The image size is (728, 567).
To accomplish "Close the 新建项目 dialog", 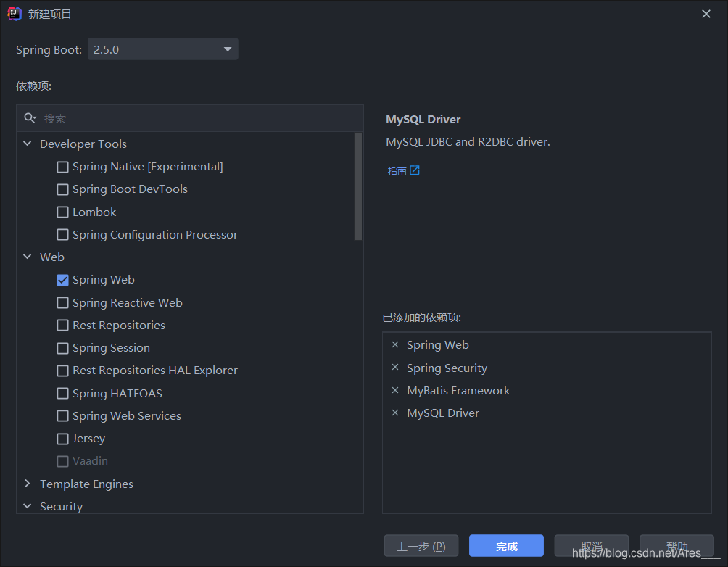I will click(x=706, y=14).
